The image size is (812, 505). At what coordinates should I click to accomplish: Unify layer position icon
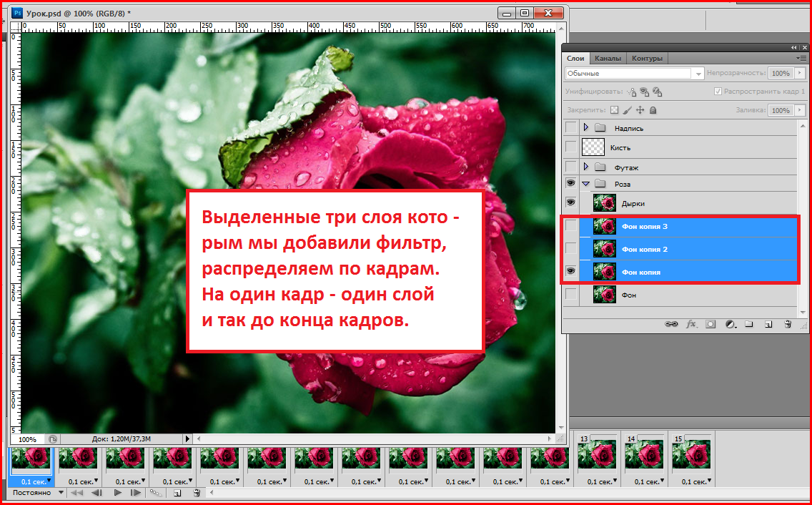point(631,92)
